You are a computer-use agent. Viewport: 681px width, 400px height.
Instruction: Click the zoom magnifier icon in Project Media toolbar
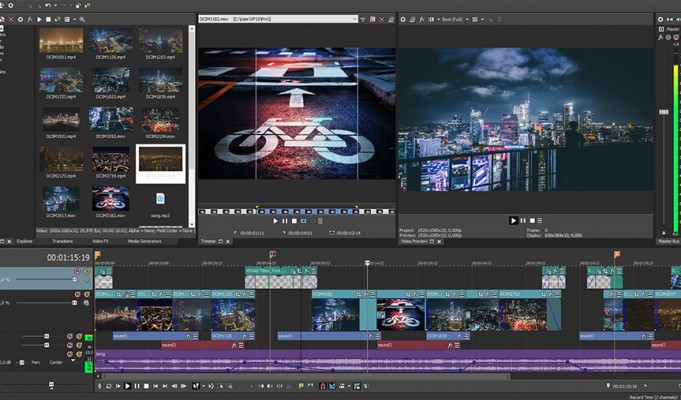(81, 19)
